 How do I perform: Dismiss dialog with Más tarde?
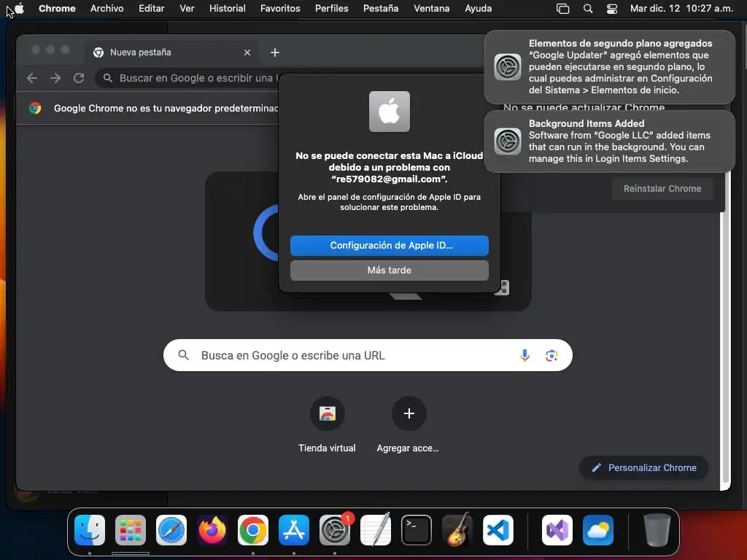tap(390, 270)
